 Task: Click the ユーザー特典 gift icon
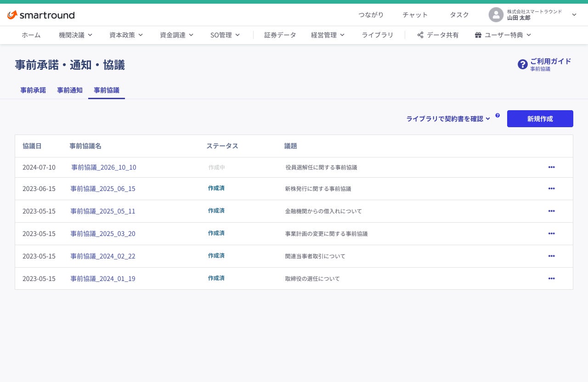[478, 35]
